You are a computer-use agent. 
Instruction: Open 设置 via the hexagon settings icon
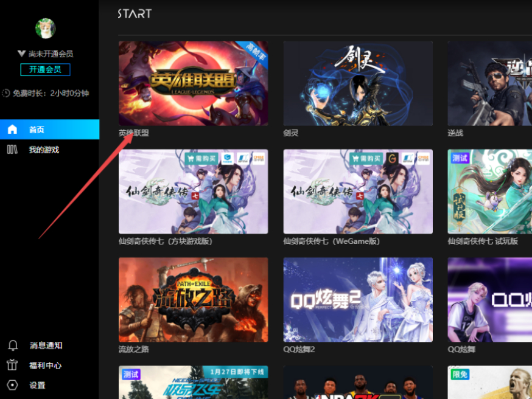pos(12,385)
